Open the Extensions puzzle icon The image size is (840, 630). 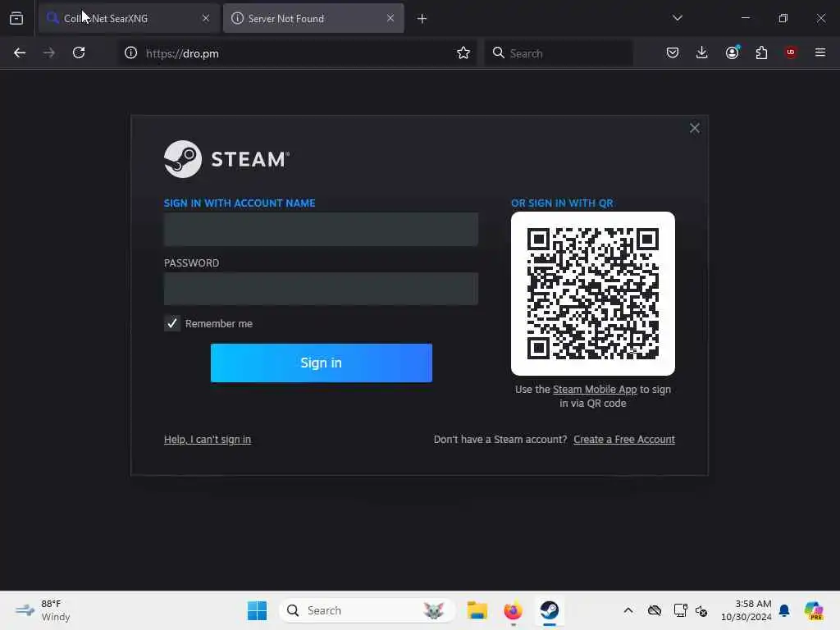[x=761, y=52]
